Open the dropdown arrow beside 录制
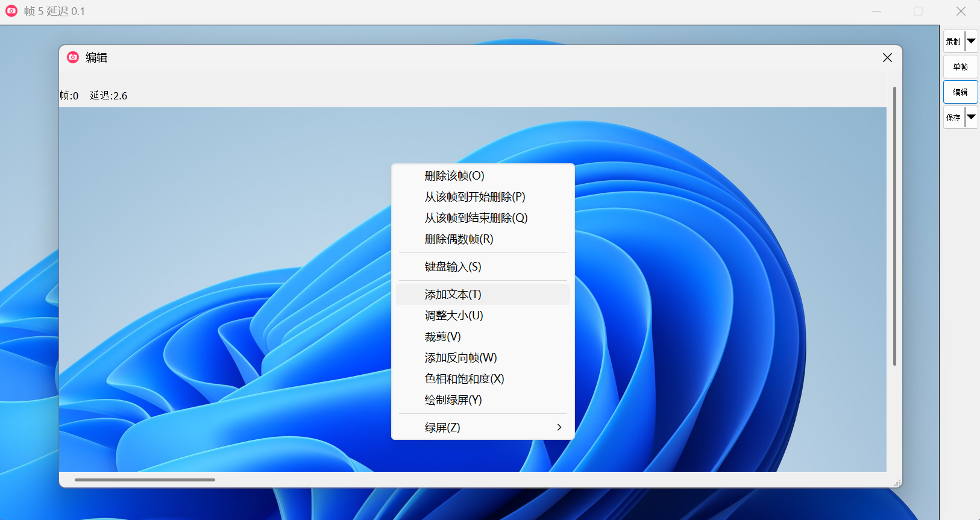Viewport: 980px width, 520px height. pyautogui.click(x=972, y=42)
